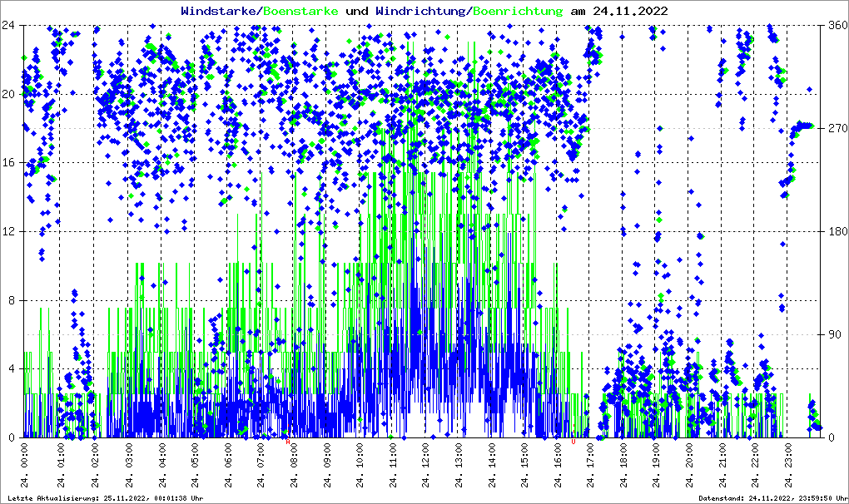Viewport: 849px width, 504px height.
Task: Select the date 24.11.2022 in the title
Action: 630,11
